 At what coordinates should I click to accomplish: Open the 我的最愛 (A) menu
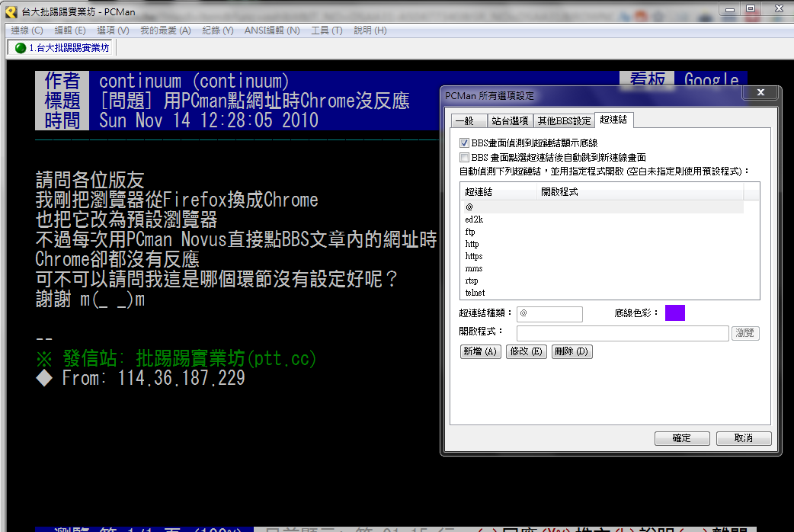[x=165, y=30]
